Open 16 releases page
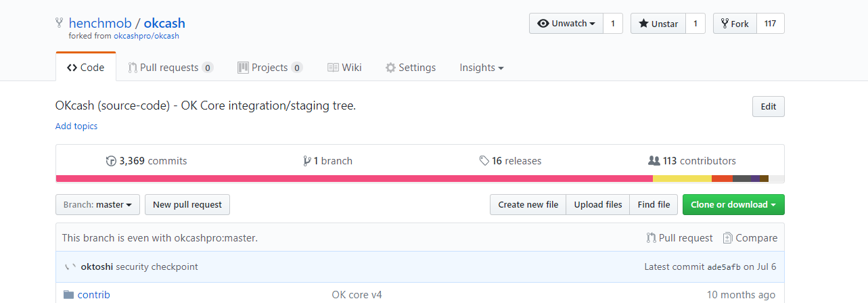Screen dimensions: 868x303 [510, 161]
